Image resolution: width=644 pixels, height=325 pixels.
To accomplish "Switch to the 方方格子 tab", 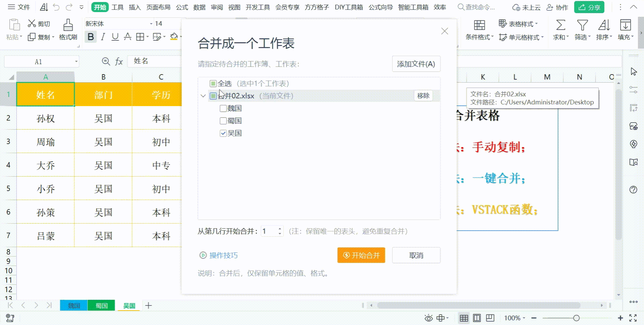I will (x=317, y=7).
